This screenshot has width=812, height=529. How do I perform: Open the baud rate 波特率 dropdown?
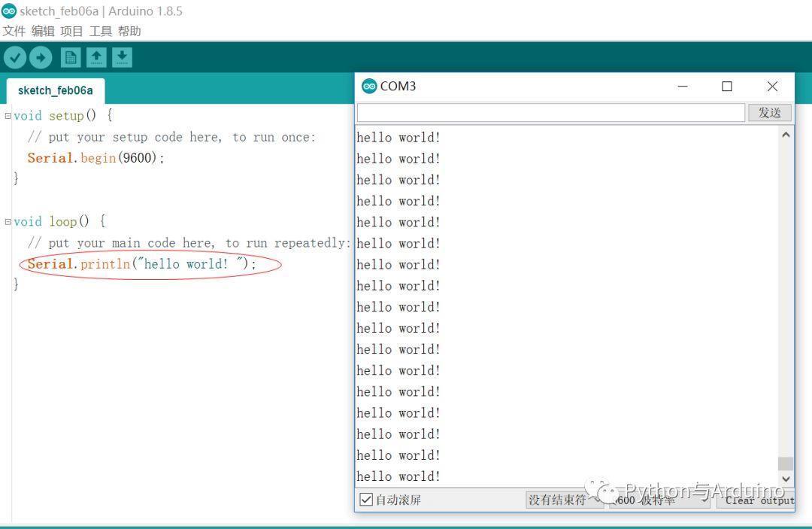[x=659, y=500]
